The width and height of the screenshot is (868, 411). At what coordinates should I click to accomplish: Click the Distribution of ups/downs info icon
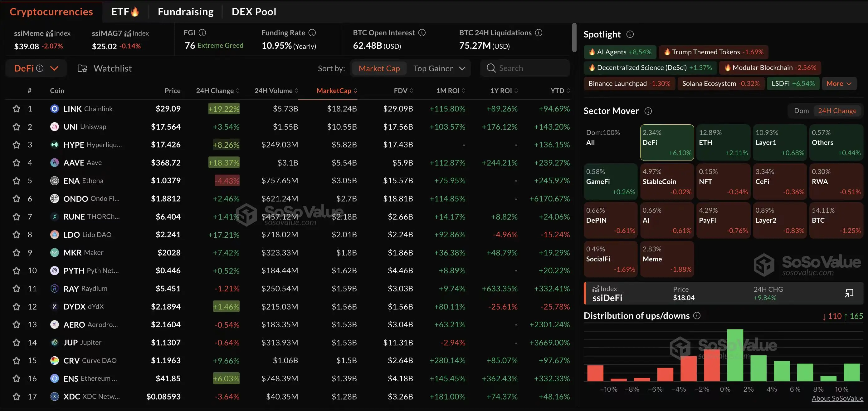pyautogui.click(x=697, y=315)
